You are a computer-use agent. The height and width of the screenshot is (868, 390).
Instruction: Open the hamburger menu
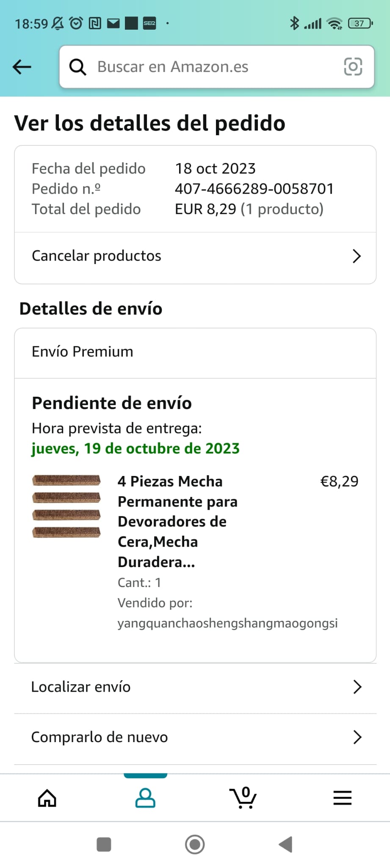(342, 798)
